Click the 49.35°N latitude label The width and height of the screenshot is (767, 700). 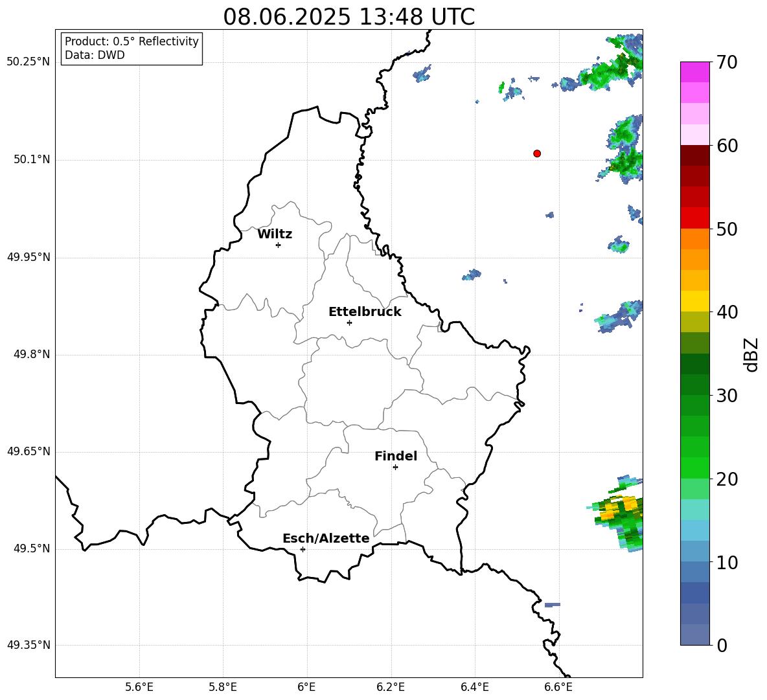29,645
